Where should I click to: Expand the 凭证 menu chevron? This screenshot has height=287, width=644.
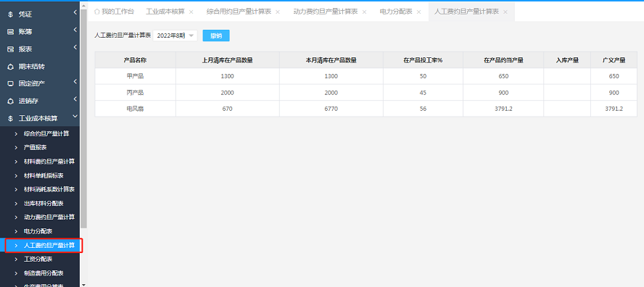tap(75, 13)
